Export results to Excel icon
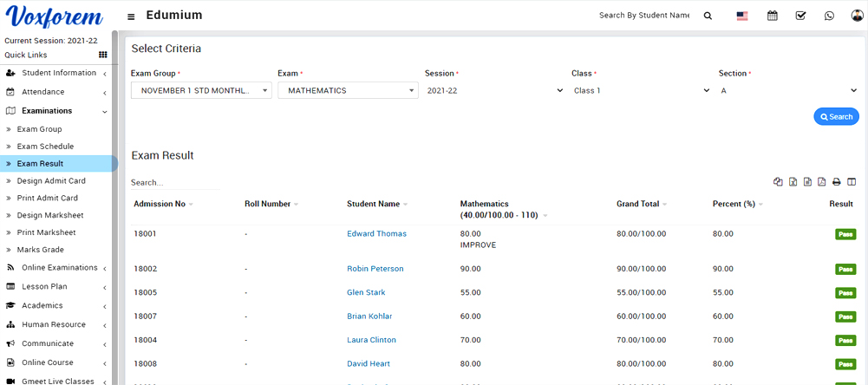868x385 pixels. [x=793, y=182]
